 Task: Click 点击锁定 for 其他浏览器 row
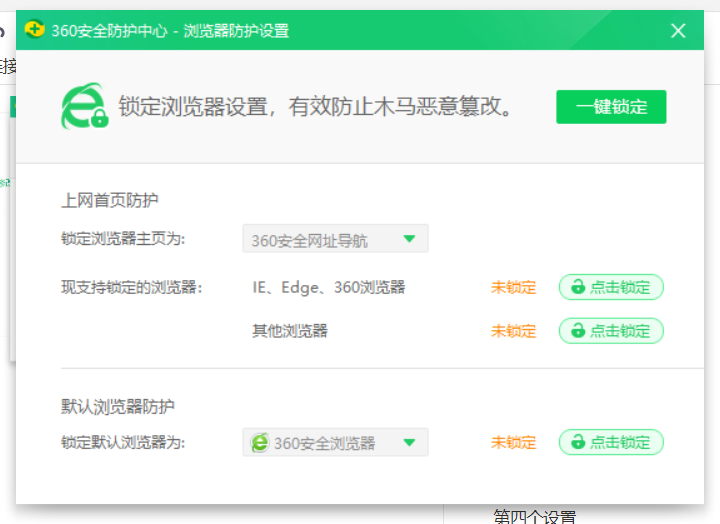tap(611, 331)
